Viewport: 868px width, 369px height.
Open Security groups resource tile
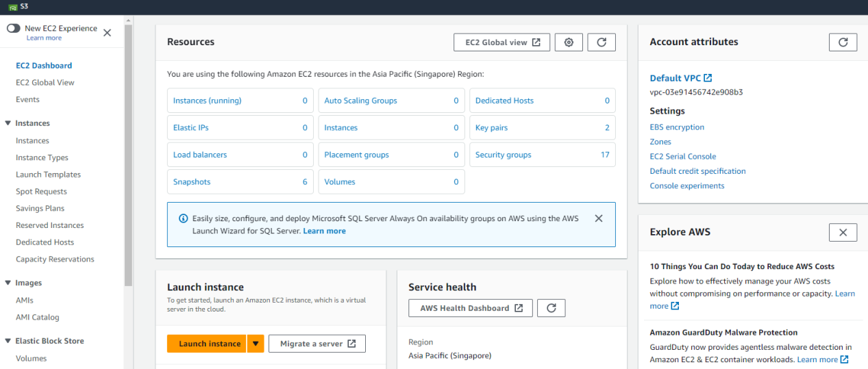543,155
